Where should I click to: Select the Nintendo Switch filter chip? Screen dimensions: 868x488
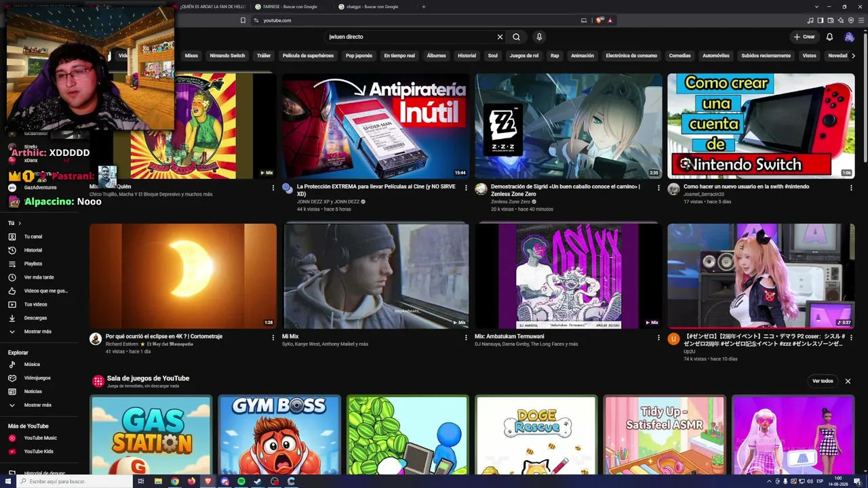pyautogui.click(x=227, y=56)
